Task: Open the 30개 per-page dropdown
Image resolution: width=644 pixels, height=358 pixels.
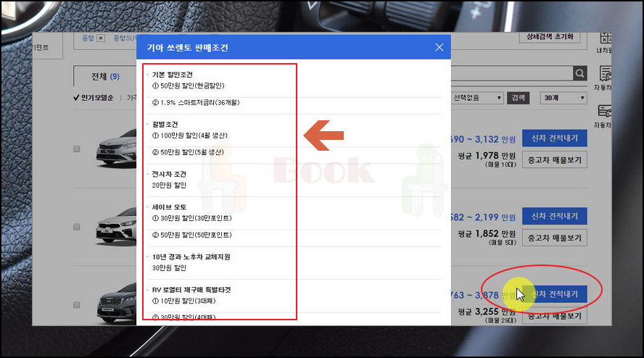Action: (x=563, y=98)
